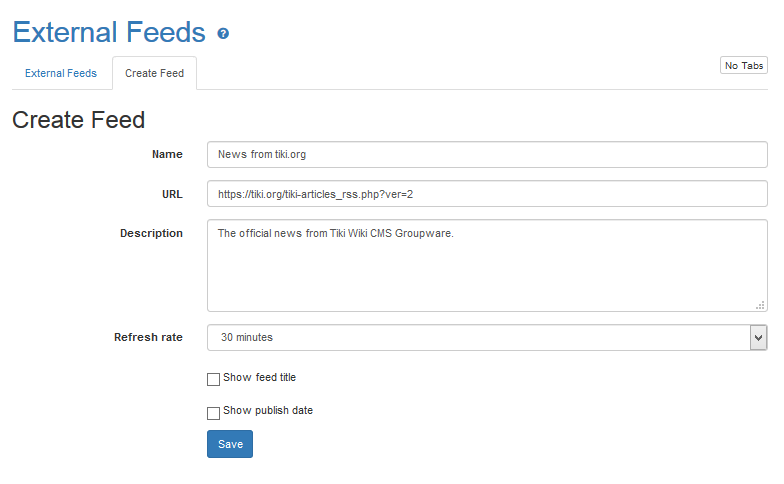Click the bold Description label
The image size is (784, 484).
(x=151, y=233)
